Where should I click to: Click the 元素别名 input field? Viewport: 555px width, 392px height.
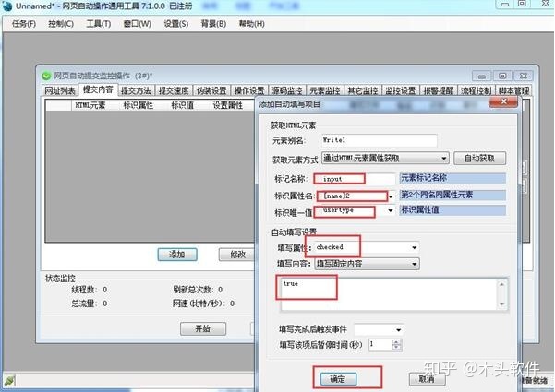[380, 140]
